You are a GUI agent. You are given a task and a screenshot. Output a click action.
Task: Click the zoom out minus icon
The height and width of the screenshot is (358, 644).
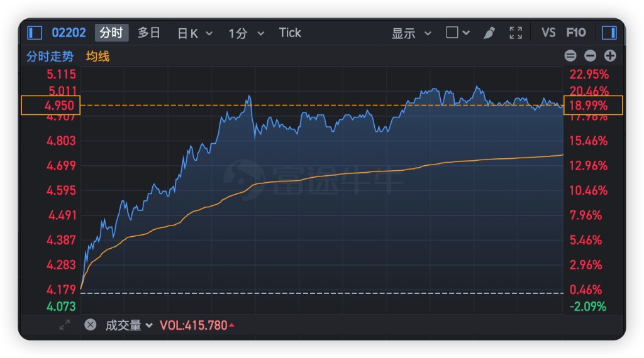coord(590,56)
